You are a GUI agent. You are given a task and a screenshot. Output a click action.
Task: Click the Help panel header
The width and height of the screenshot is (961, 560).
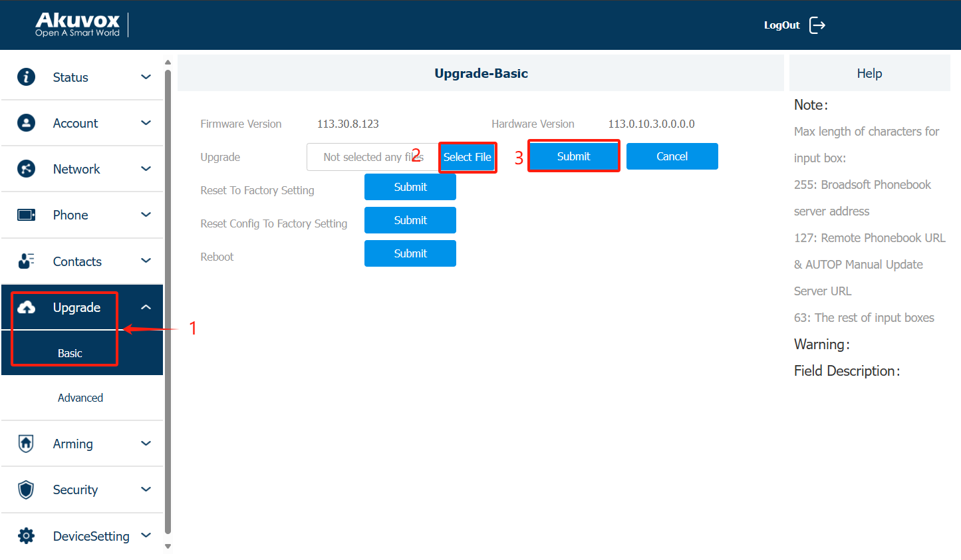[x=869, y=73]
